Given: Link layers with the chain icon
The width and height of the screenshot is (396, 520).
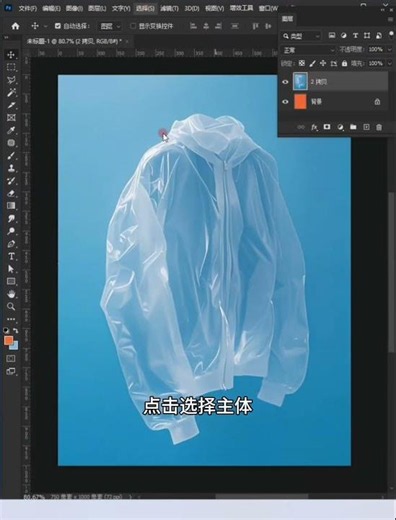Looking at the screenshot, I should coord(301,127).
